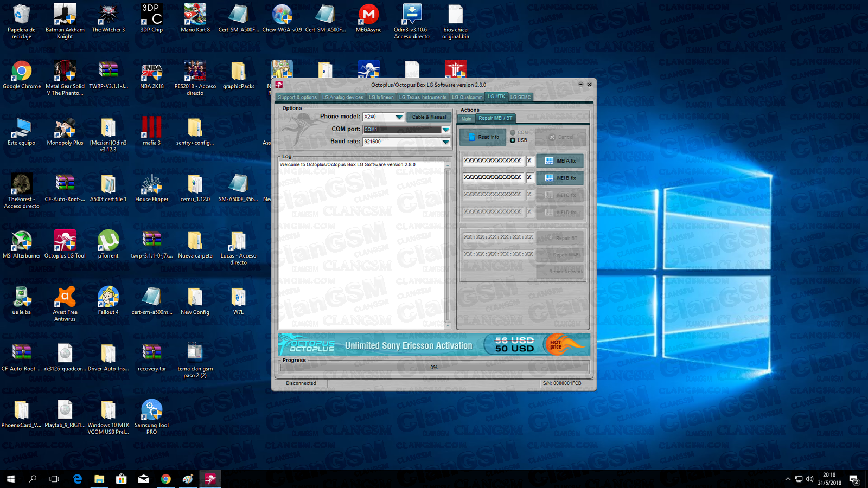This screenshot has width=868, height=488.
Task: Select the Repair IMEI / BT tab
Action: click(x=495, y=118)
